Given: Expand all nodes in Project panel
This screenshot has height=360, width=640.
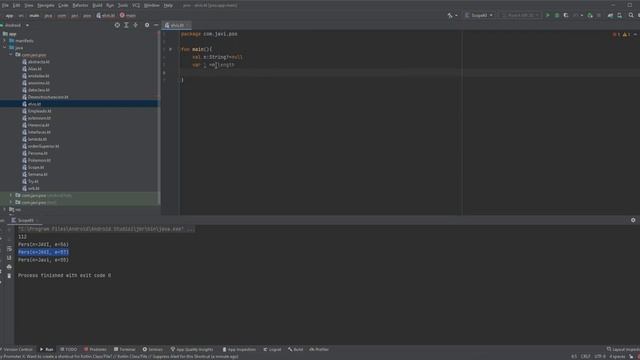Looking at the screenshot, I should click(127, 25).
